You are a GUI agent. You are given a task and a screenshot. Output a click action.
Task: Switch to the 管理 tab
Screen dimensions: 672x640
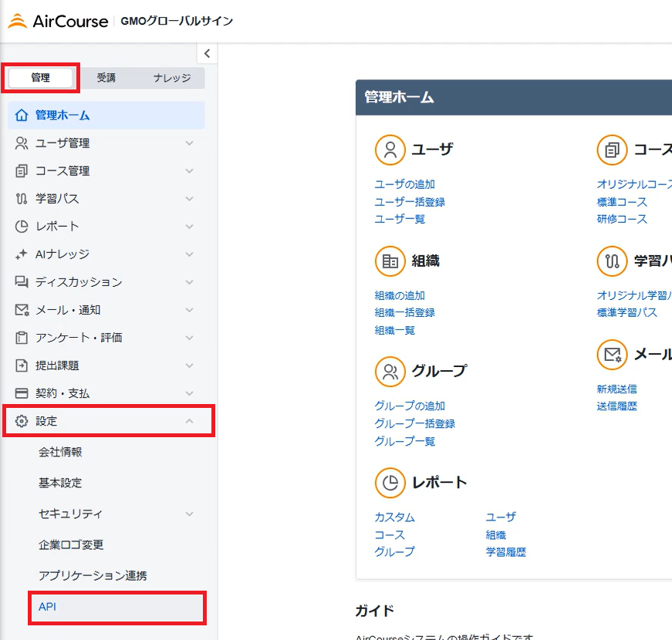(41, 78)
